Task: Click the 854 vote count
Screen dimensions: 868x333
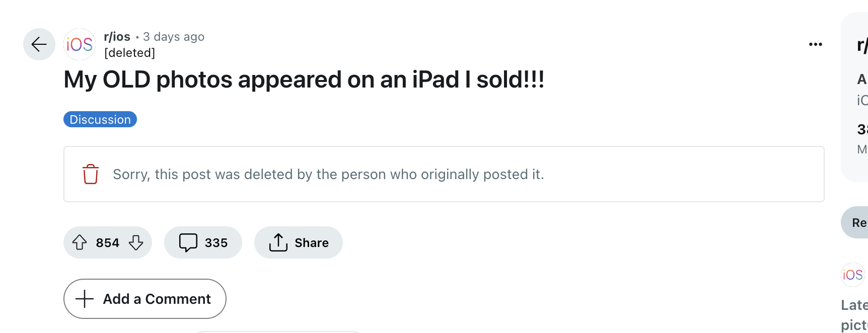Action: pos(108,243)
